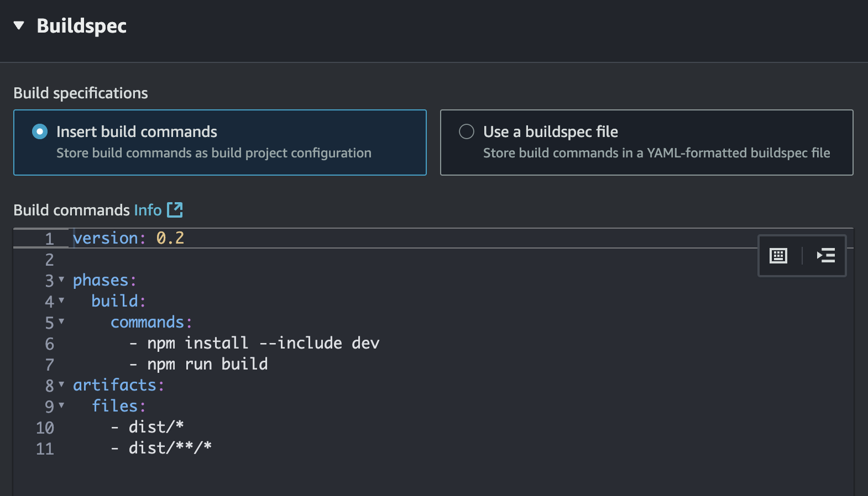Select the Use a buildspec file radio button
868x496 pixels.
[467, 131]
